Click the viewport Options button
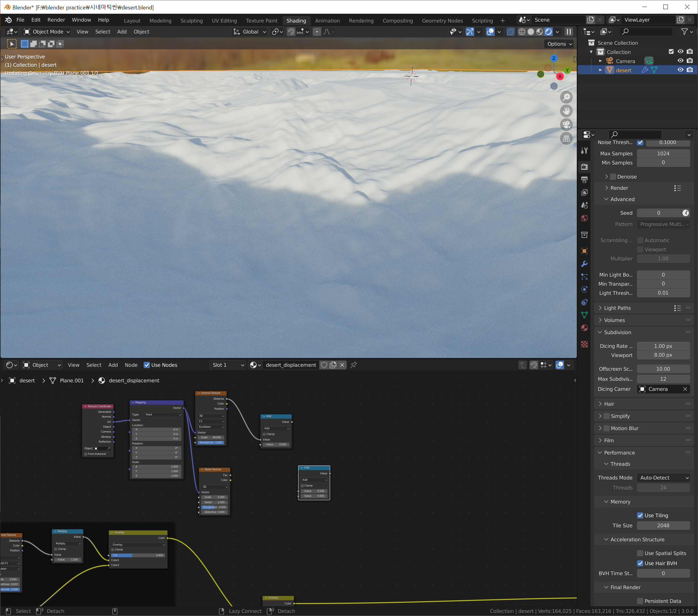This screenshot has height=616, width=698. 559,44
